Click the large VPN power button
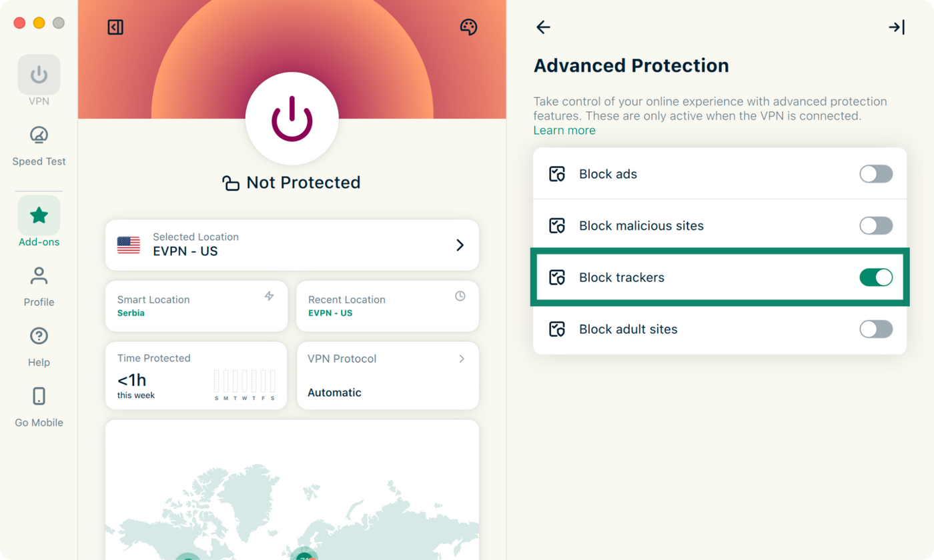This screenshot has height=560, width=934. pyautogui.click(x=292, y=118)
